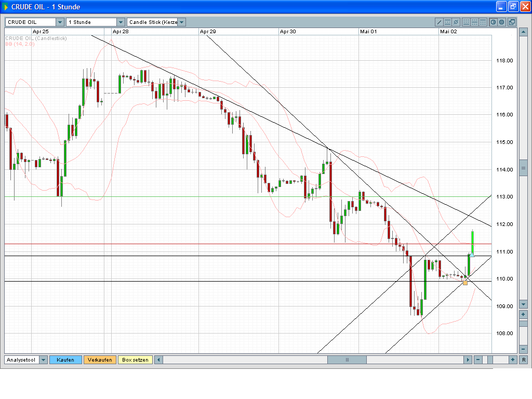Image resolution: width=532 pixels, height=399 pixels.
Task: Click the Apr 29 date label
Action: (208, 32)
